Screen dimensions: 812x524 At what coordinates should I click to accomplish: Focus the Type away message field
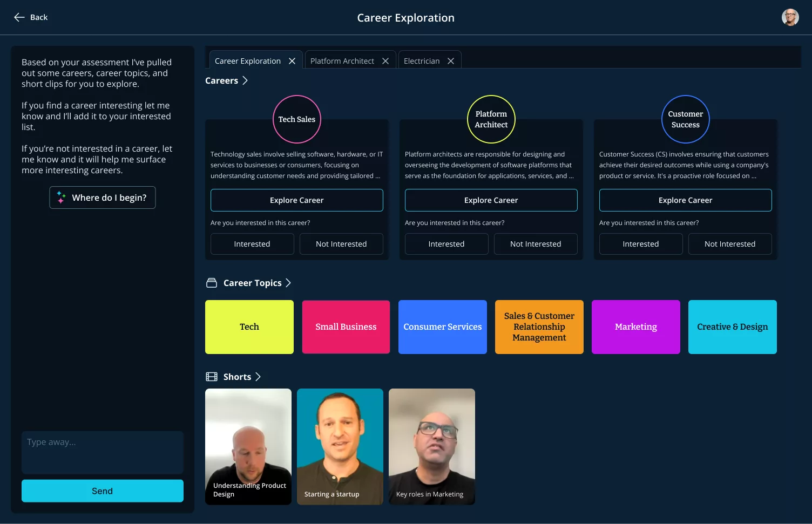[x=103, y=452]
